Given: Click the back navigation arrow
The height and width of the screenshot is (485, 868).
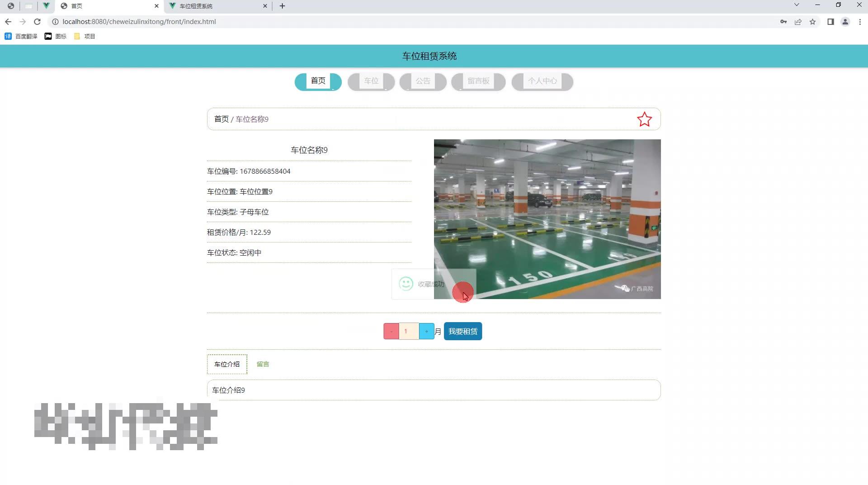Looking at the screenshot, I should [x=8, y=21].
